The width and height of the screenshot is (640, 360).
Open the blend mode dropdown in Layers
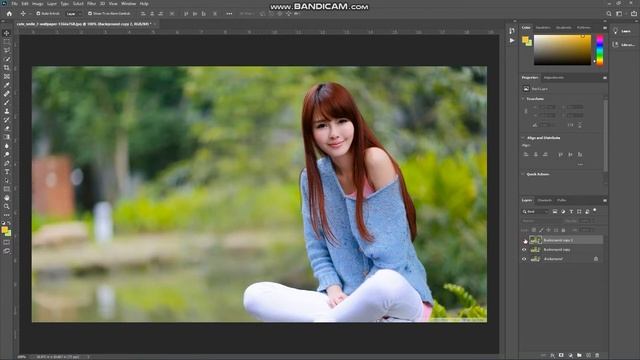pos(542,221)
